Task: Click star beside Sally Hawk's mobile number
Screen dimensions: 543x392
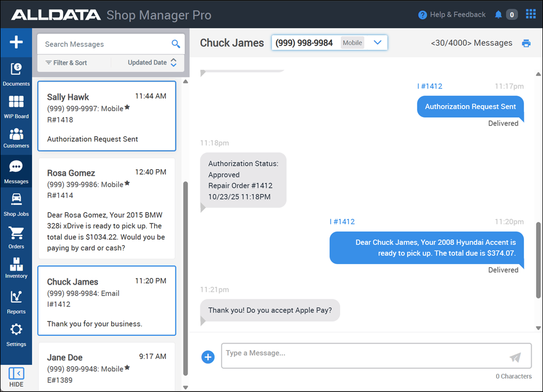Action: tap(127, 107)
